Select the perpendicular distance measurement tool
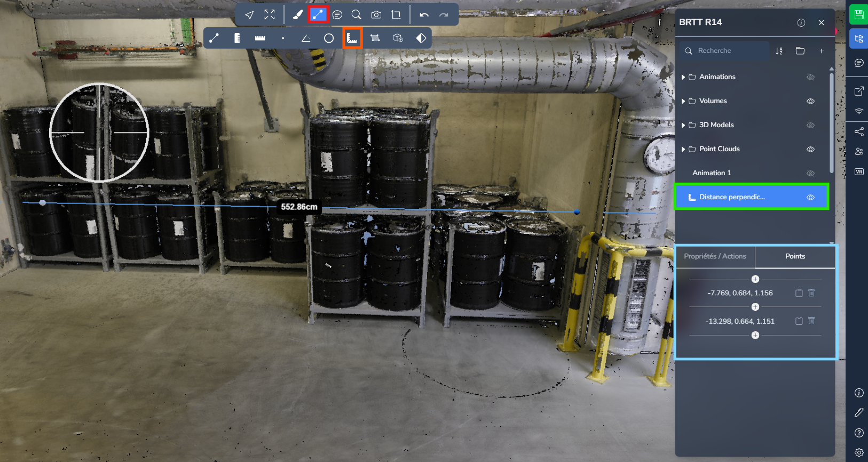This screenshot has width=868, height=462. (352, 38)
